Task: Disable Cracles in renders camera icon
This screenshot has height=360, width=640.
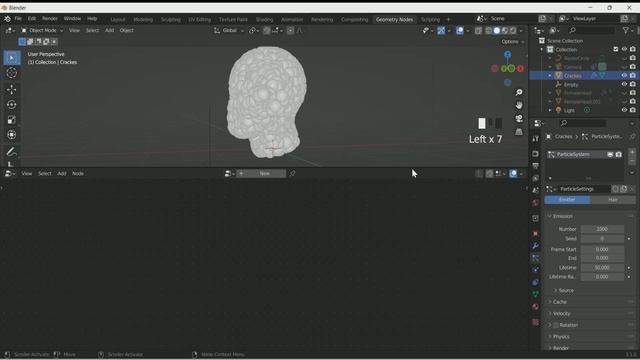Action: click(633, 76)
